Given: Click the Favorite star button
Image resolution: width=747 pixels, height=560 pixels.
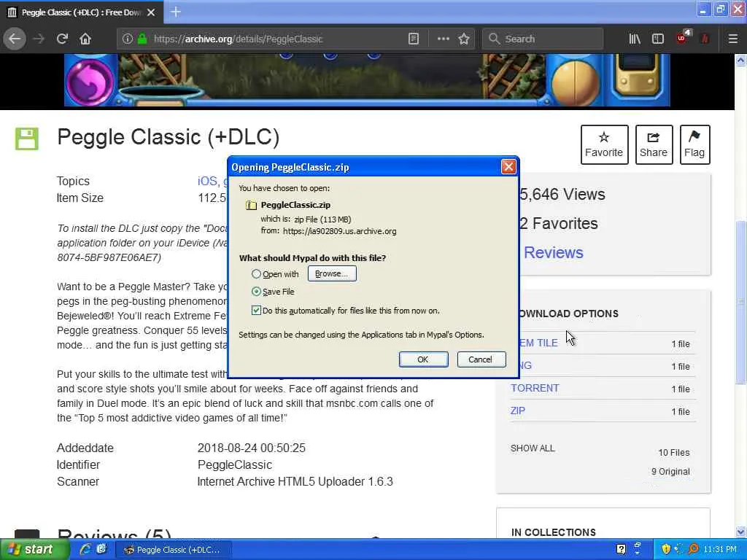Looking at the screenshot, I should (x=604, y=145).
